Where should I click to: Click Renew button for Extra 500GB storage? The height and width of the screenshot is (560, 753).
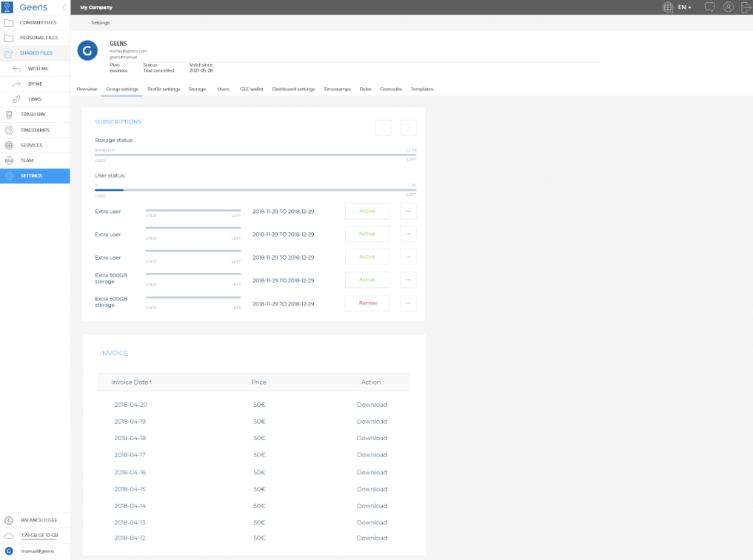(x=367, y=303)
